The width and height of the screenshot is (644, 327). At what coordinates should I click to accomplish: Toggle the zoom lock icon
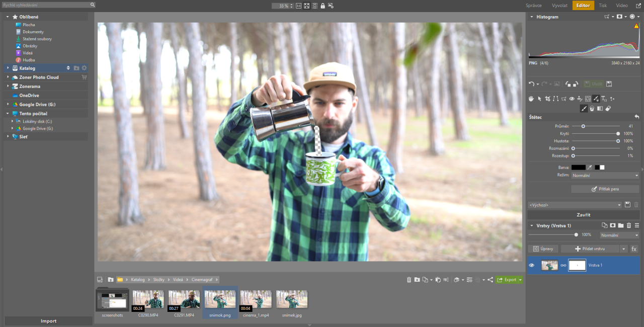point(323,6)
